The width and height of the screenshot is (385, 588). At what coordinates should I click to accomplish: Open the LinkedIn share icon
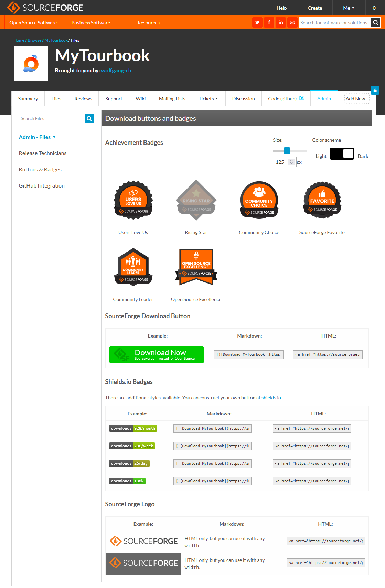tap(281, 22)
